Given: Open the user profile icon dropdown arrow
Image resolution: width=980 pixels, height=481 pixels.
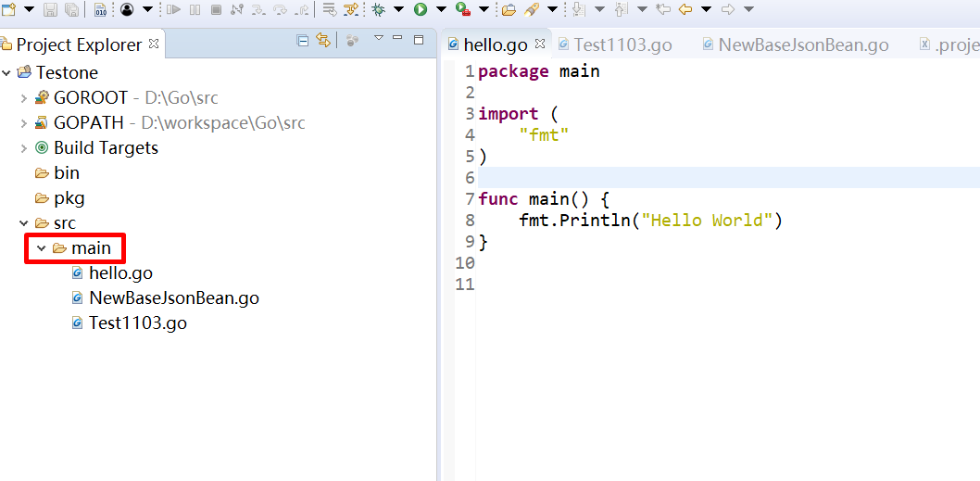Looking at the screenshot, I should pos(147,9).
